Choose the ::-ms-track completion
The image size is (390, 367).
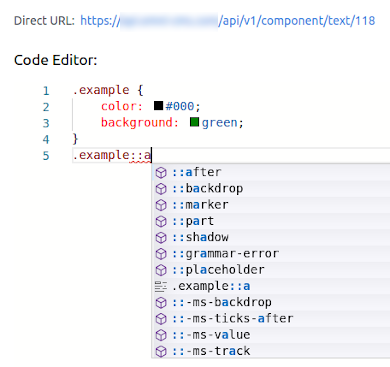(x=271, y=351)
